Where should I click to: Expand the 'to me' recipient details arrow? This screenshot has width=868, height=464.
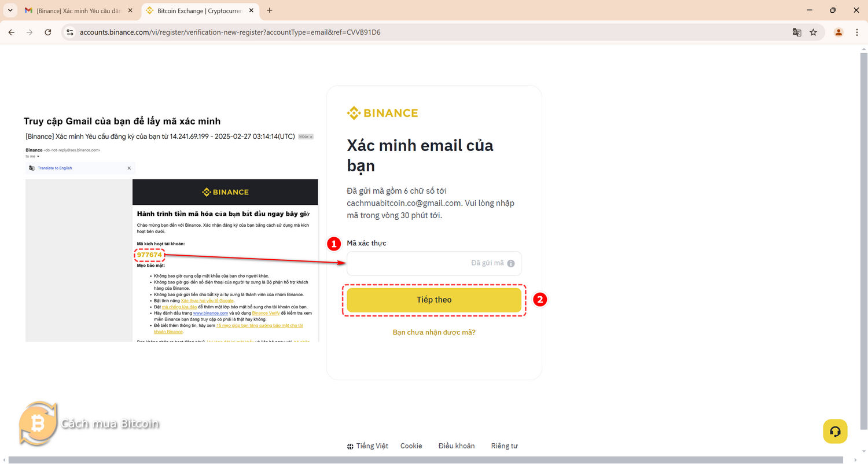38,156
